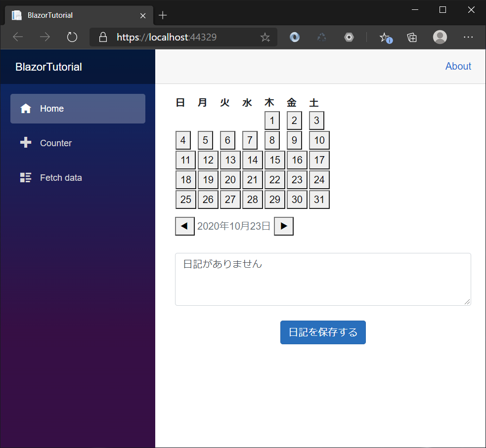The image size is (486, 448).
Task: Select day 1 in calendar
Action: tap(272, 121)
